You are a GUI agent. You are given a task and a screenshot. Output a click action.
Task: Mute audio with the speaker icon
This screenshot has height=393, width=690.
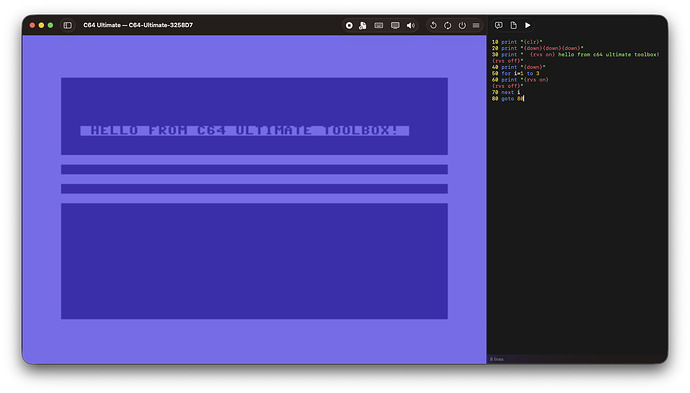(x=411, y=26)
